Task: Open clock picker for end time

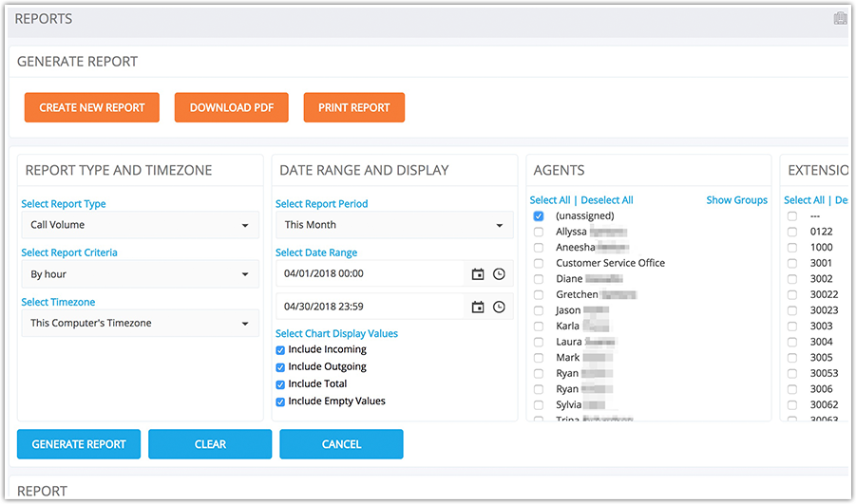Action: 499,308
